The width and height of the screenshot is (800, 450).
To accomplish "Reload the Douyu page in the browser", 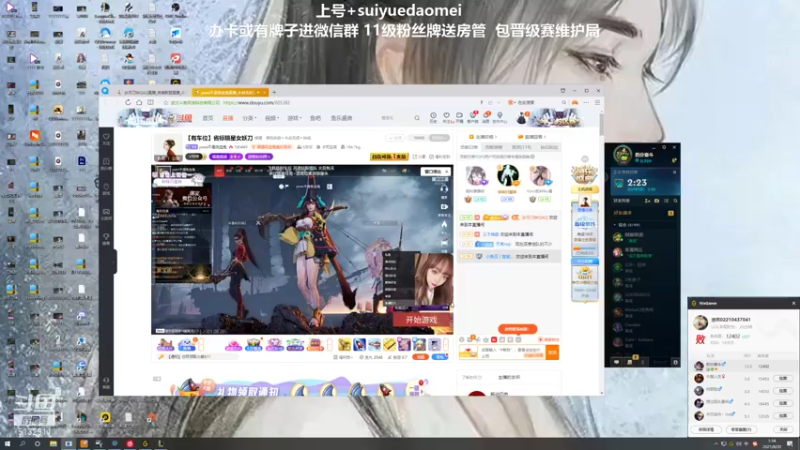I will click(128, 103).
